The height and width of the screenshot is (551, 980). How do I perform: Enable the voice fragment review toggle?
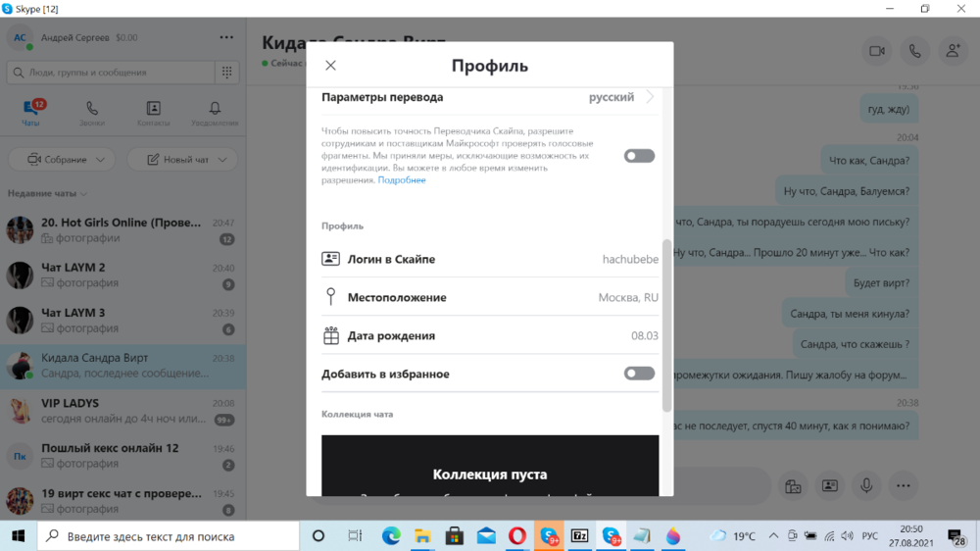639,156
